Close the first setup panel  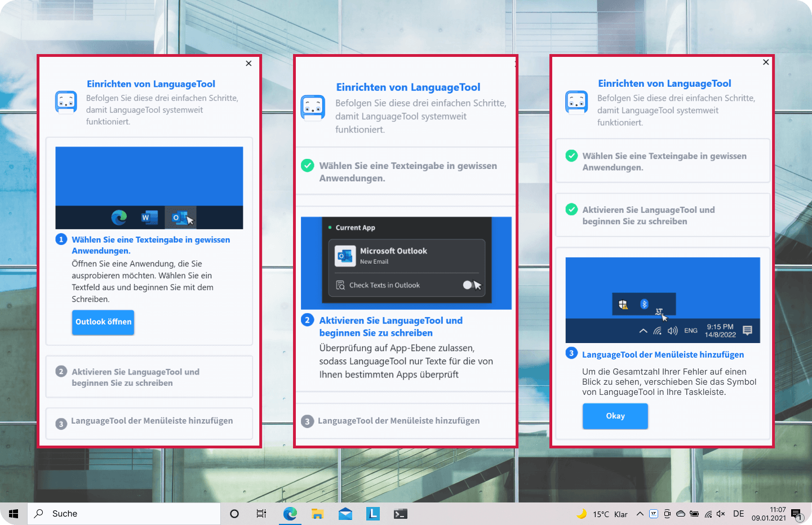tap(249, 64)
